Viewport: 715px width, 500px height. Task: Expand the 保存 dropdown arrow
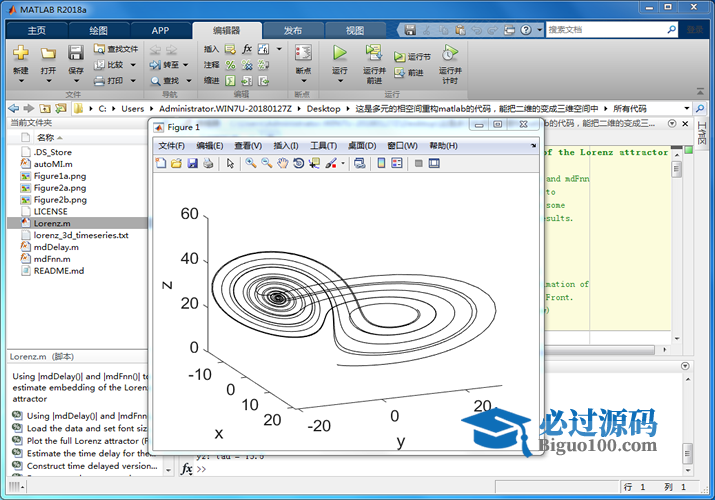76,81
